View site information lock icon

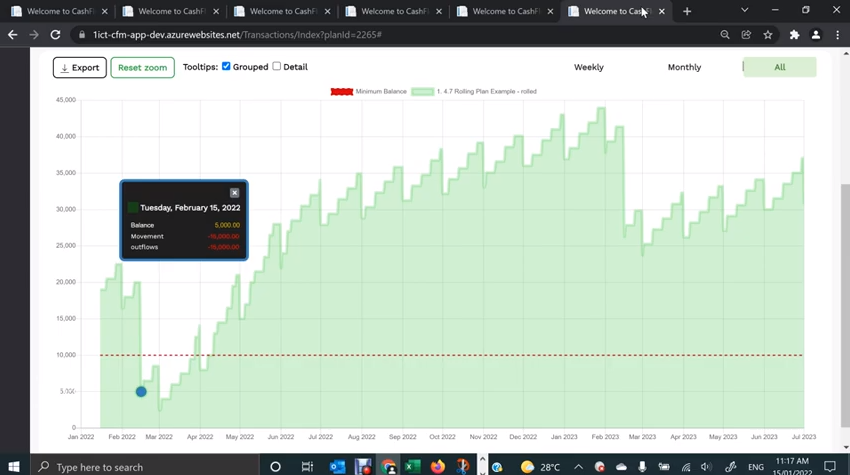pos(82,35)
